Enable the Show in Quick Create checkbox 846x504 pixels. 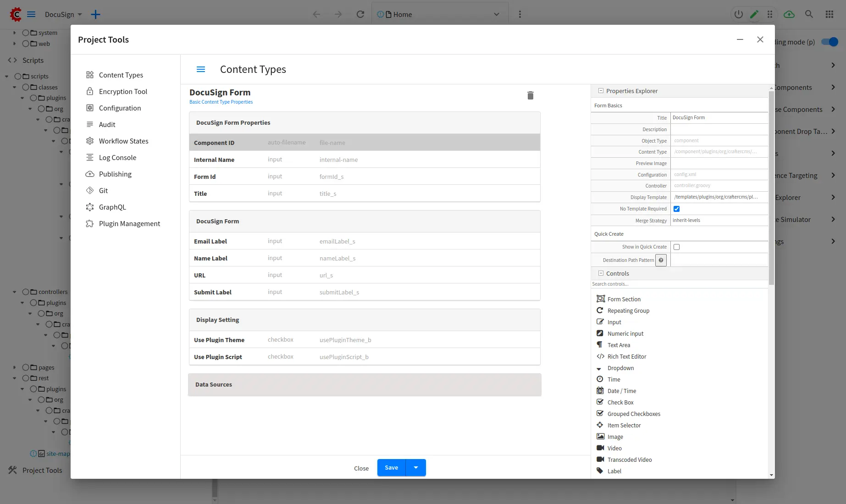676,247
